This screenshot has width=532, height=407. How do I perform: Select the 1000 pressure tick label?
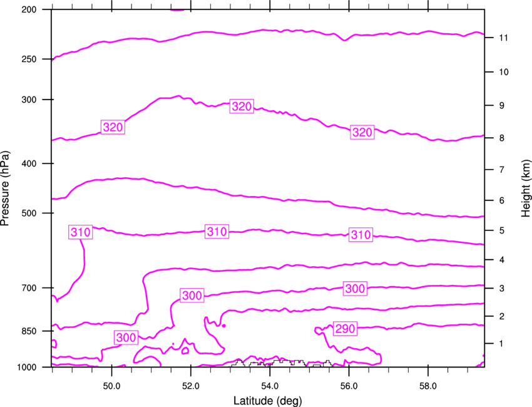[27, 367]
